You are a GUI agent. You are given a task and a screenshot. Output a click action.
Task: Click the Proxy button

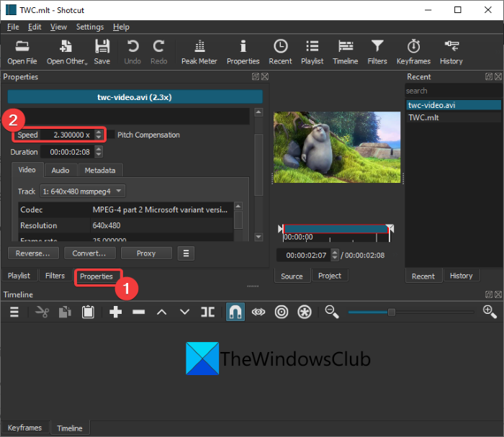(146, 253)
